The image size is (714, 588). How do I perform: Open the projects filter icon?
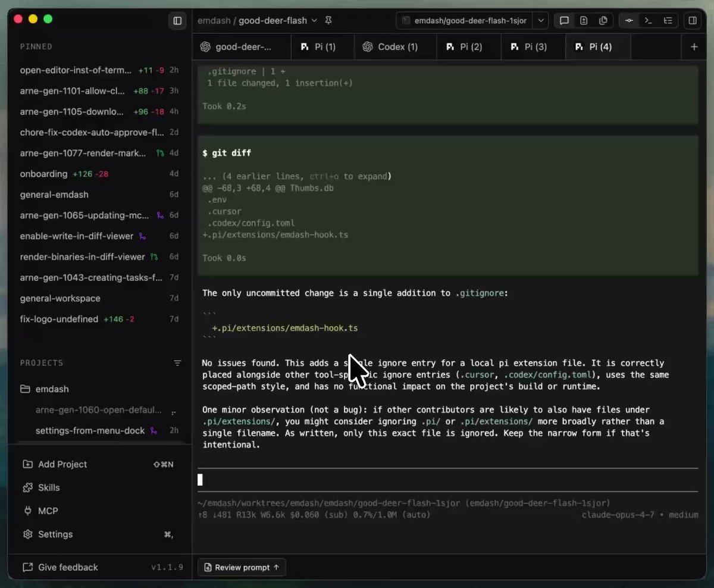coord(177,363)
